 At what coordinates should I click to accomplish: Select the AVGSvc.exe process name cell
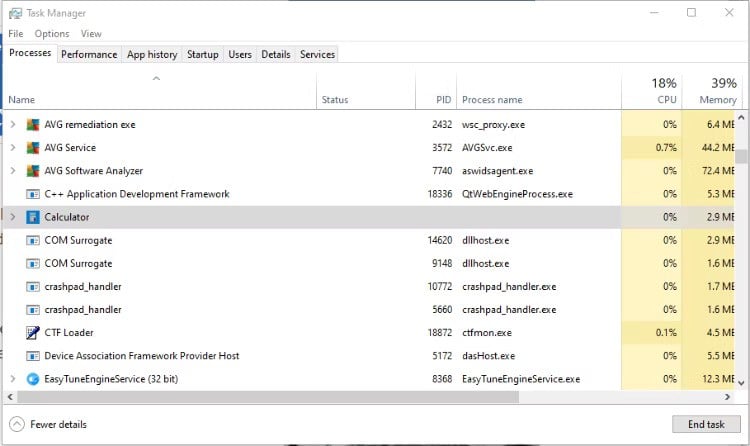[487, 147]
